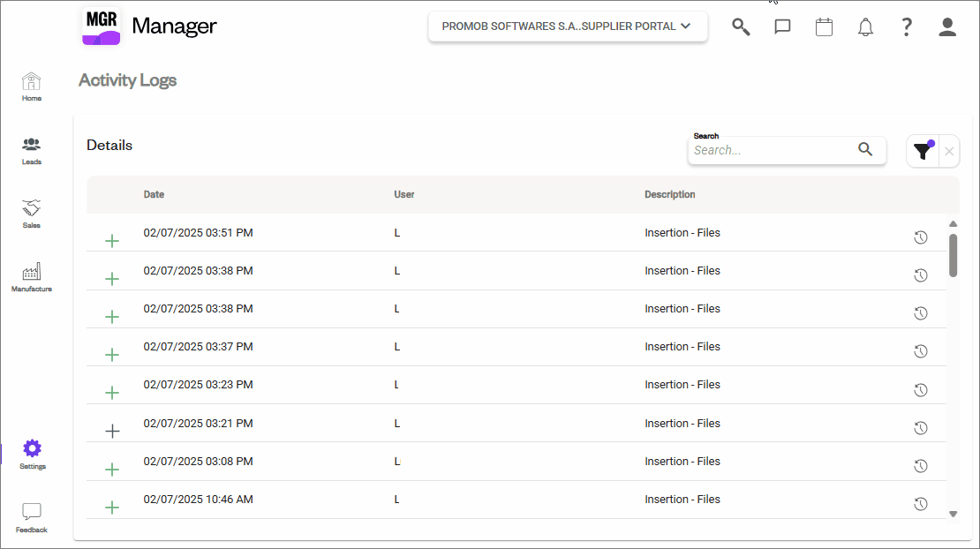Open Manufacture in the sidebar
Screen dimensions: 980x549
click(32, 277)
